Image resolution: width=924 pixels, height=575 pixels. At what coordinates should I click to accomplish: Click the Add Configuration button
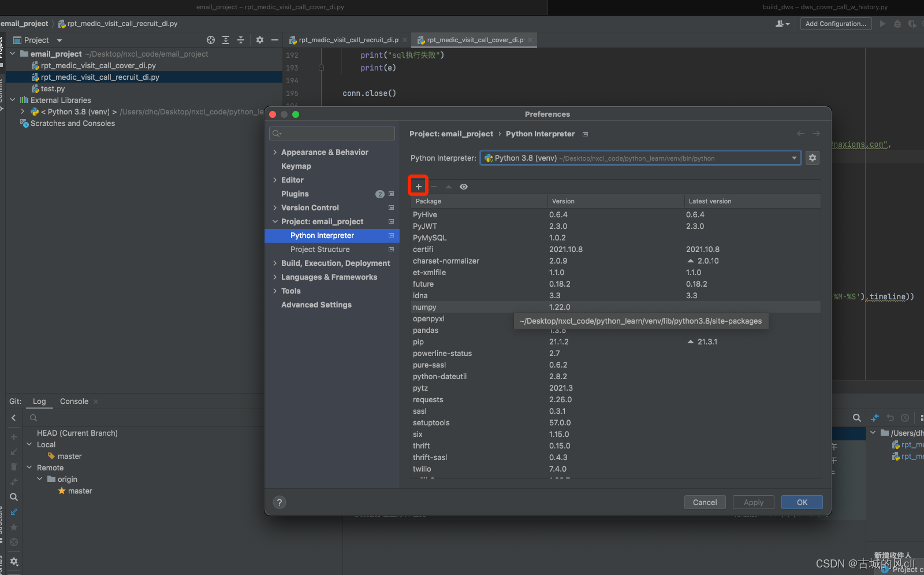836,24
